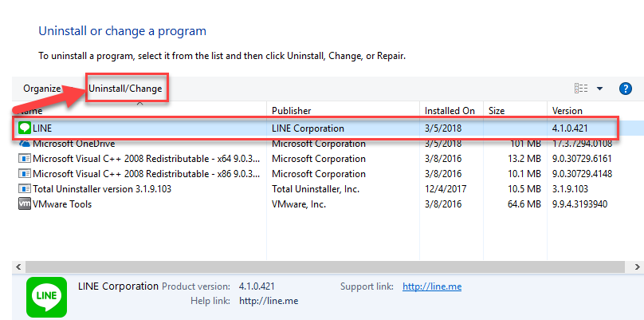This screenshot has width=644, height=320.
Task: Click version 9.9.4.3193940 cell
Action: (x=579, y=204)
